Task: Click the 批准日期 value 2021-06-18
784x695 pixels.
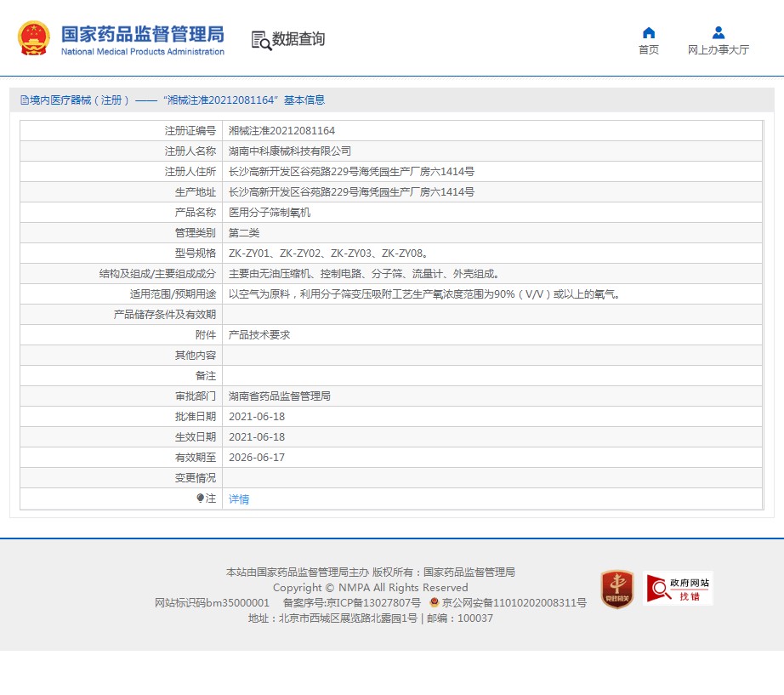Action: [257, 417]
